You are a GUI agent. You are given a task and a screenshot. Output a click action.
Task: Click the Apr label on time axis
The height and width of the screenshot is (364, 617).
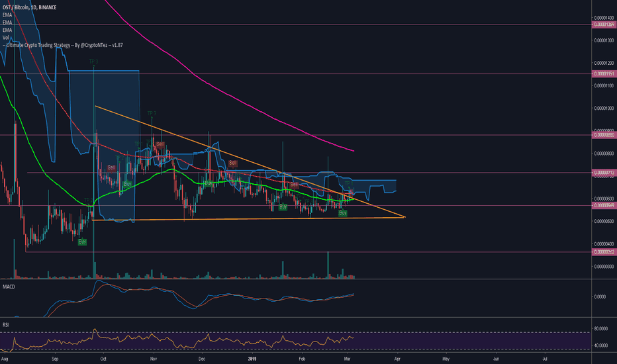coord(397,359)
